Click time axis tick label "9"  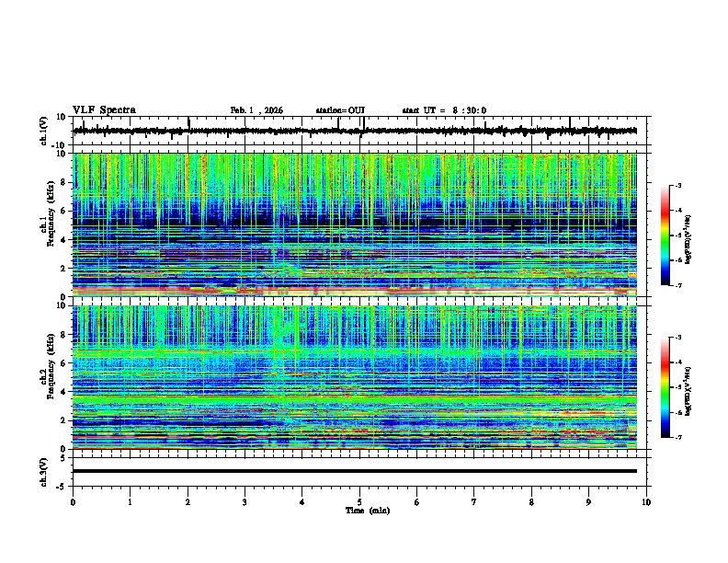(x=588, y=502)
